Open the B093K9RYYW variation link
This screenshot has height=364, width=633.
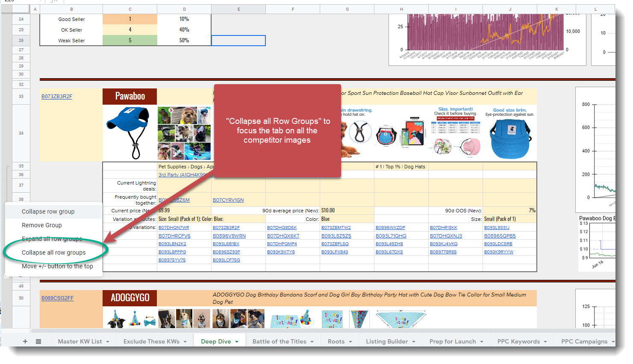[499, 252]
